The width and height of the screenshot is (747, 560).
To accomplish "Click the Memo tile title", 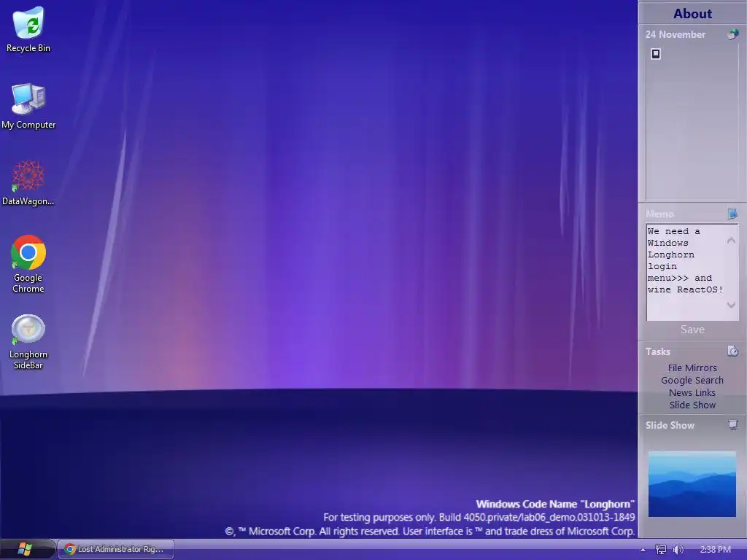I will click(659, 214).
